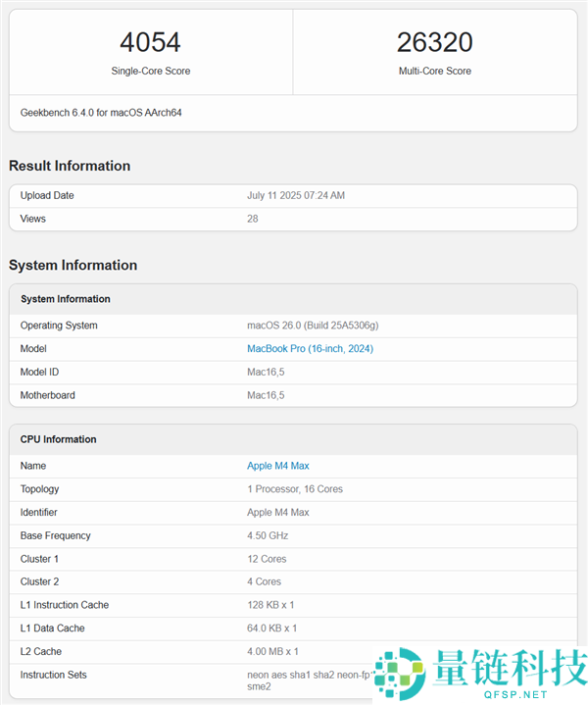Open the MacBook Pro (16-inch, 2024) model link
Viewport: 588px width, 705px height.
[310, 349]
